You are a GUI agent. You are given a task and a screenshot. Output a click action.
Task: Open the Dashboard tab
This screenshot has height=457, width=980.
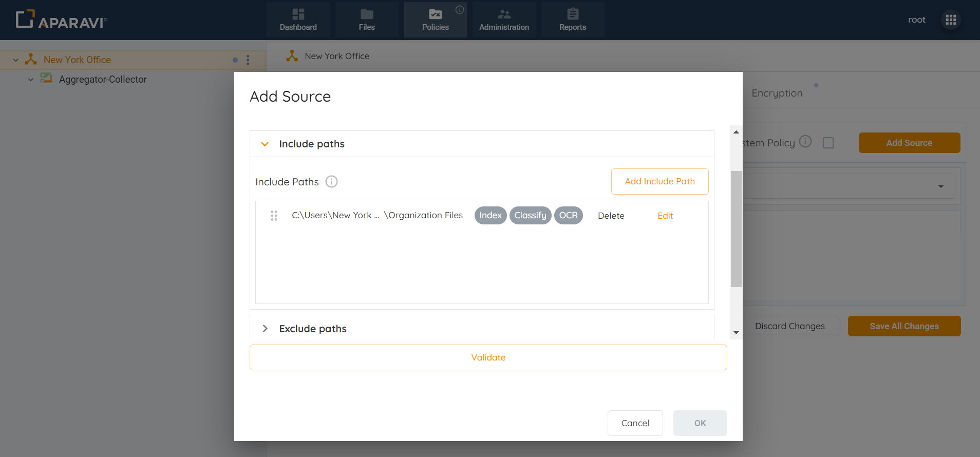[x=298, y=20]
